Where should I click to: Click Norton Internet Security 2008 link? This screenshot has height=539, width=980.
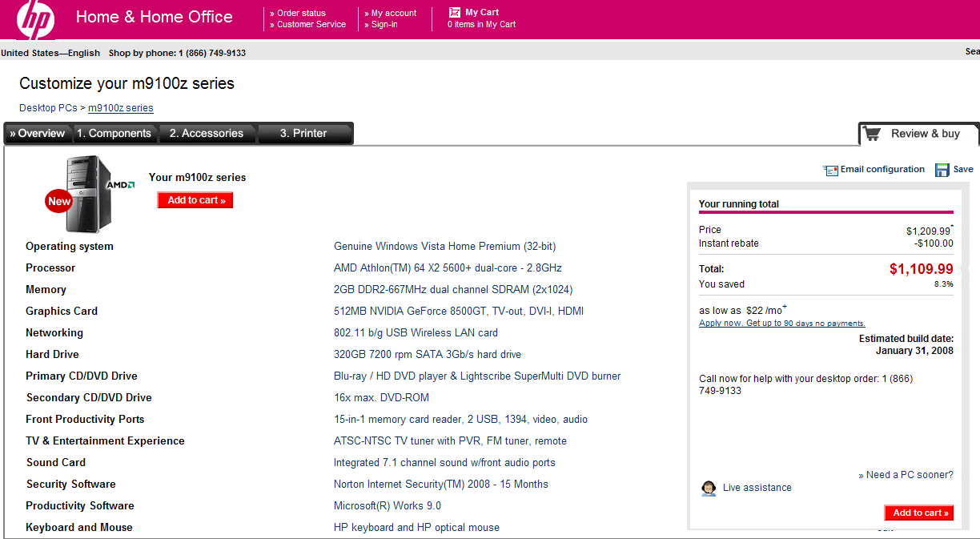(x=441, y=485)
